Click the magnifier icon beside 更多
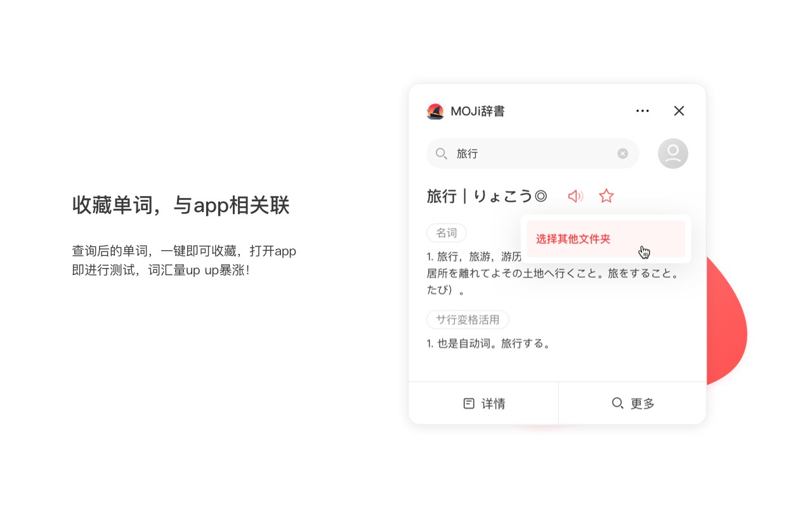812x508 pixels. (617, 403)
